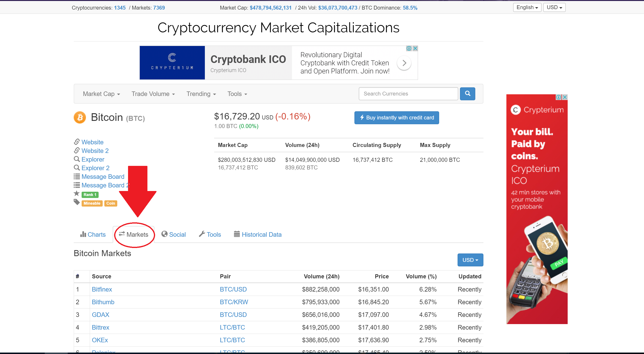Click Buy instantly with credit card
Viewport: 644px width, 354px height.
coord(397,118)
